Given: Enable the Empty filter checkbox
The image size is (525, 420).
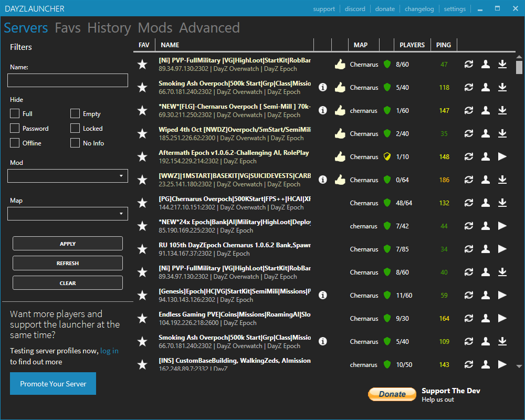Looking at the screenshot, I should [75, 113].
